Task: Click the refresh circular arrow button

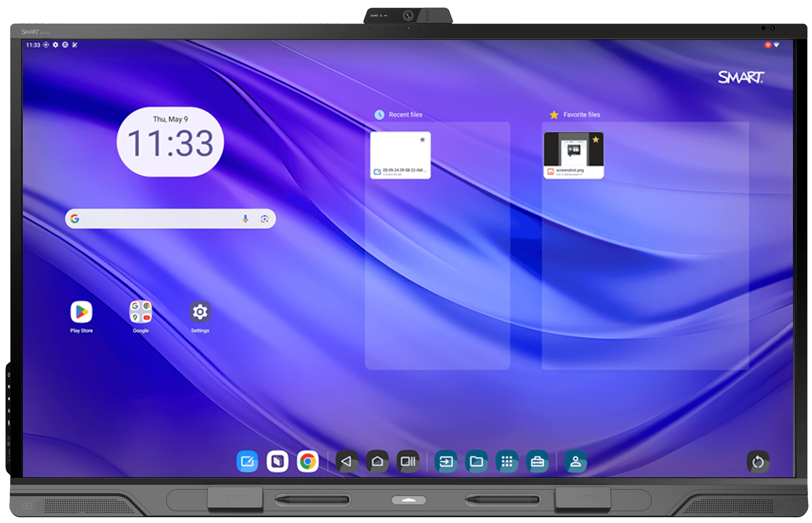Action: (x=758, y=462)
